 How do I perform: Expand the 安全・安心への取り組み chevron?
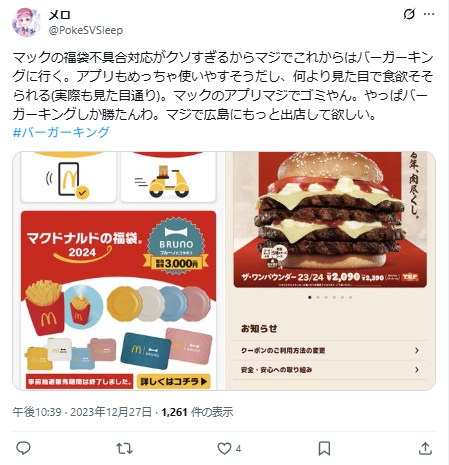click(417, 370)
